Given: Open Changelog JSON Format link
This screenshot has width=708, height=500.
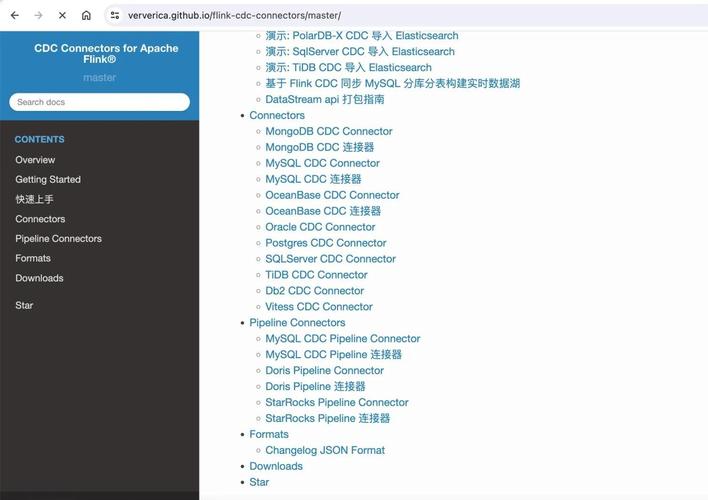Looking at the screenshot, I should coord(325,450).
